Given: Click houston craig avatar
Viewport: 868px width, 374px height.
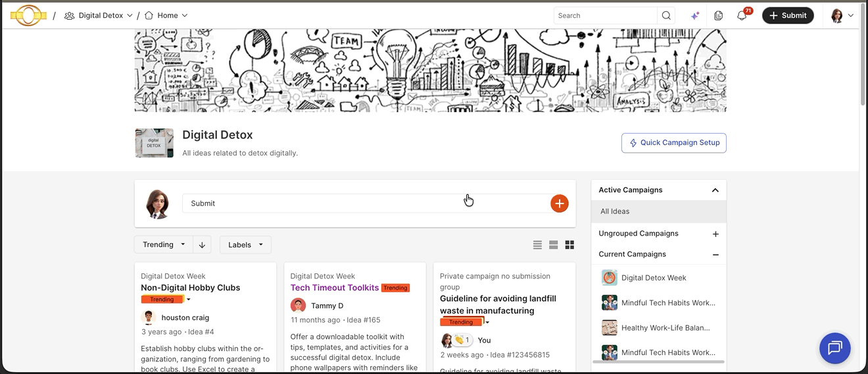Looking at the screenshot, I should [x=149, y=317].
